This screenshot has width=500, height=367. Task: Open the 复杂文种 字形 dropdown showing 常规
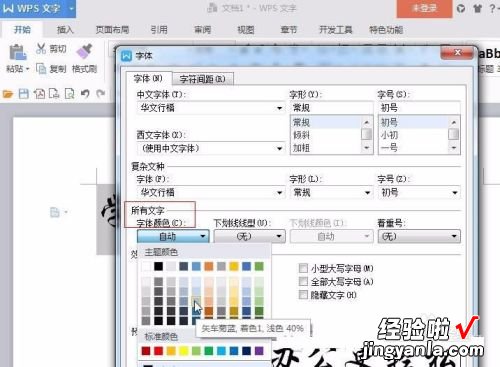pyautogui.click(x=331, y=192)
